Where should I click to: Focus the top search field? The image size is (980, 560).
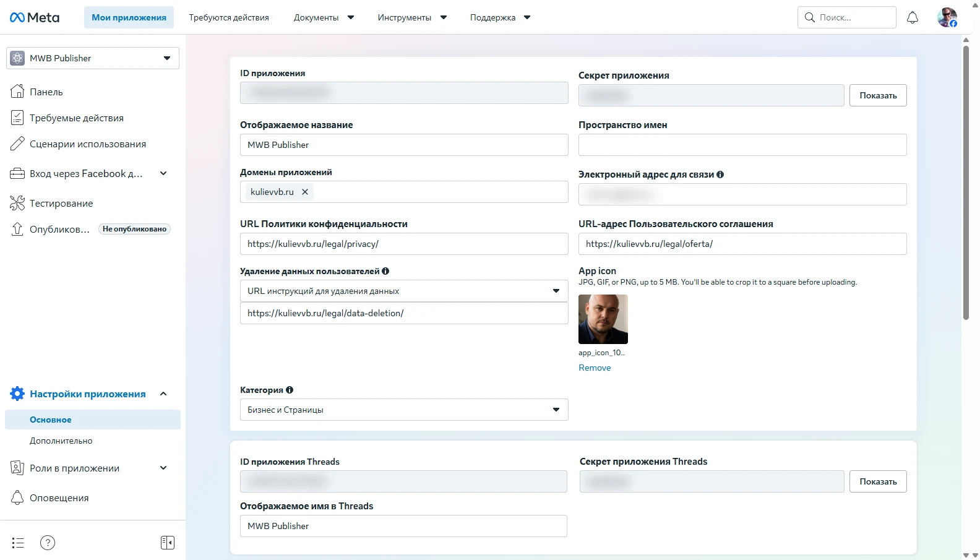tap(847, 17)
